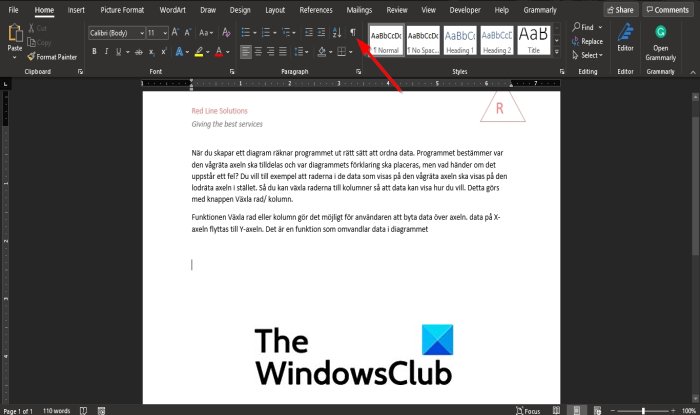Toggle Bold formatting
The image size is (700, 415).
point(94,52)
